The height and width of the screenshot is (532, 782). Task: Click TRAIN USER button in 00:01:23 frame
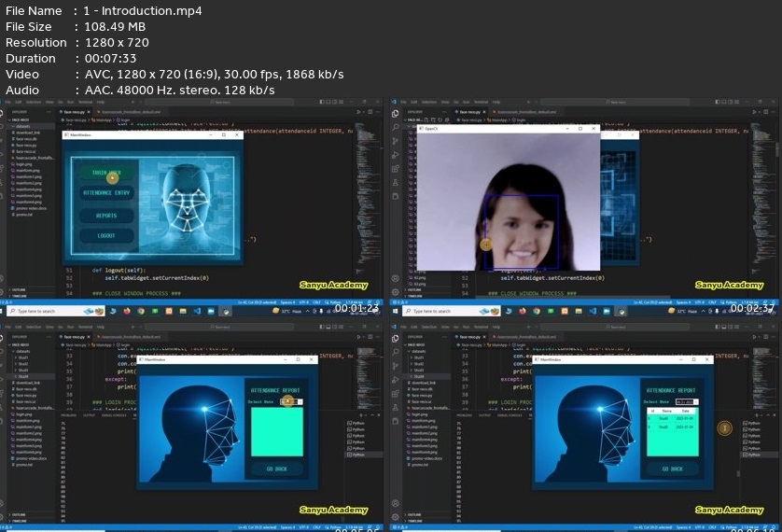(x=106, y=173)
